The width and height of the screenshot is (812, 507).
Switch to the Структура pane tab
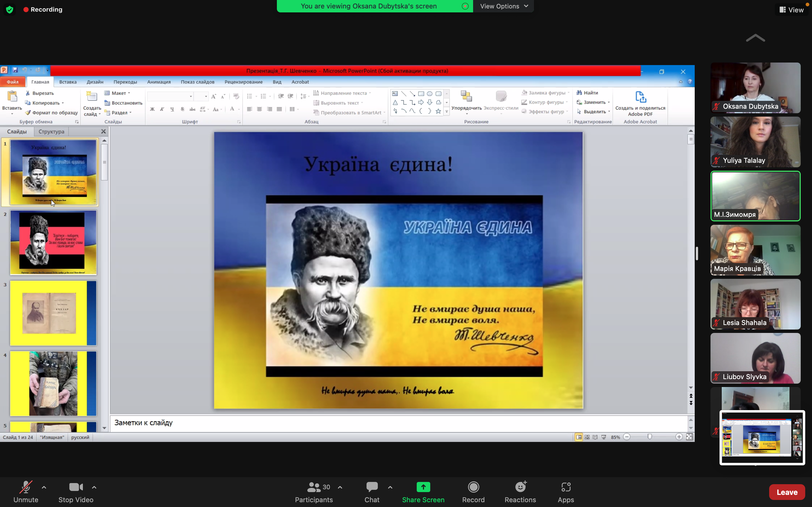[x=51, y=132]
